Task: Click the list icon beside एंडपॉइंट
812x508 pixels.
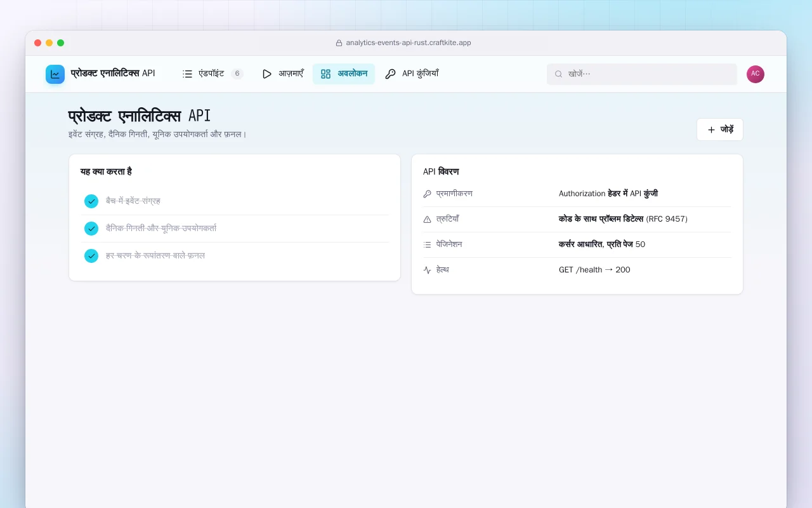Action: coord(187,74)
